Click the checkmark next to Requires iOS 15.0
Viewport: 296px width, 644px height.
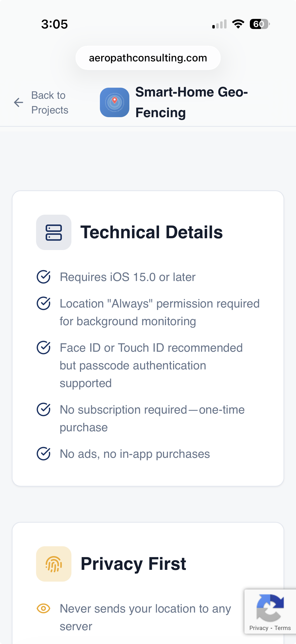[x=43, y=277]
